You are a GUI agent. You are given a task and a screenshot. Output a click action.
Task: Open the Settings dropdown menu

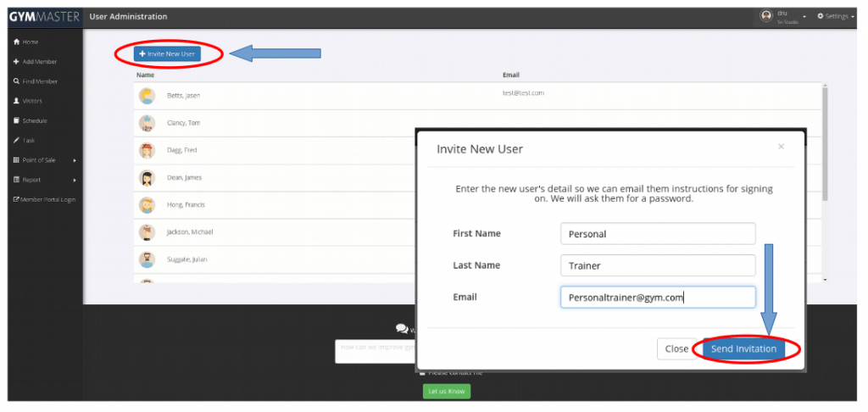pyautogui.click(x=836, y=16)
